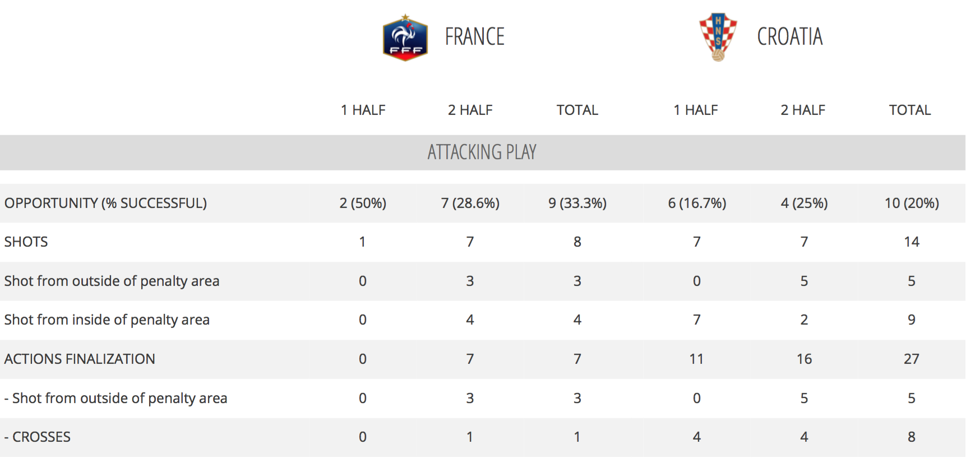The height and width of the screenshot is (462, 980).
Task: Click the Shot from inside of penalty area label
Action: pyautogui.click(x=107, y=320)
